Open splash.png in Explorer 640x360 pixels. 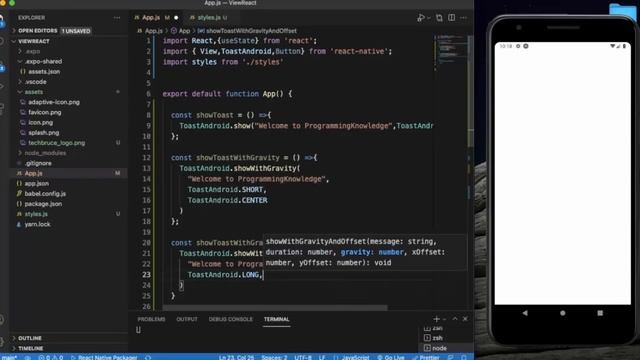pyautogui.click(x=44, y=133)
